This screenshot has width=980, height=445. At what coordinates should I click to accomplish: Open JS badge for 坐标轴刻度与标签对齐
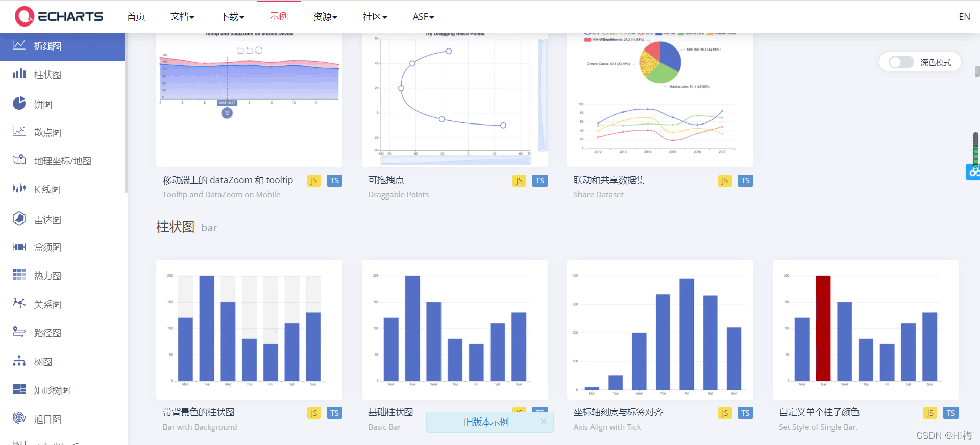[725, 413]
